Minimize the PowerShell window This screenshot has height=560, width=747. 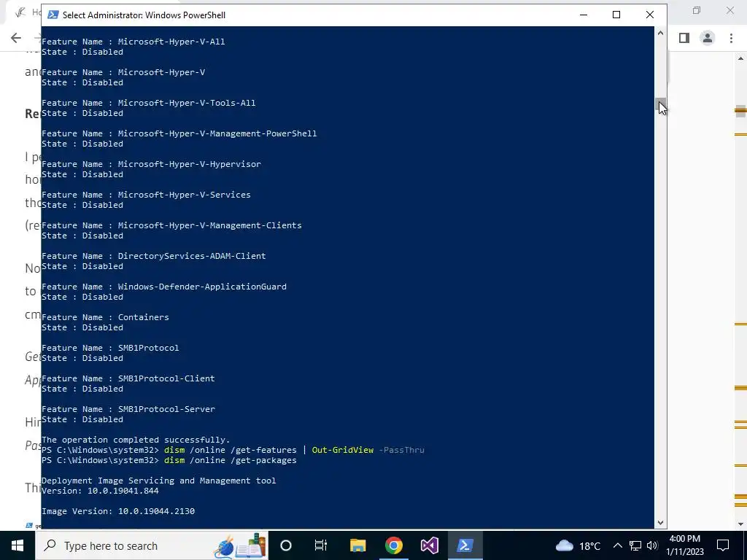click(x=583, y=15)
